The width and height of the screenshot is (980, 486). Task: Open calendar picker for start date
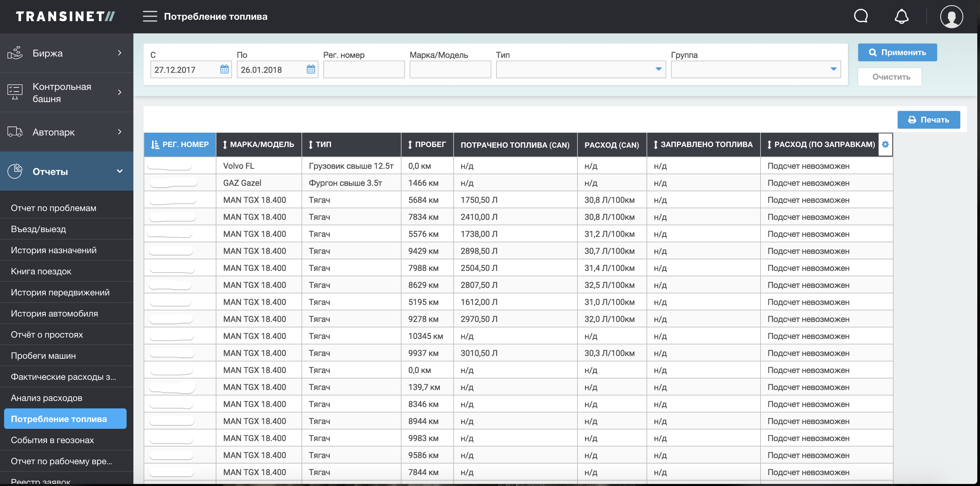click(225, 69)
